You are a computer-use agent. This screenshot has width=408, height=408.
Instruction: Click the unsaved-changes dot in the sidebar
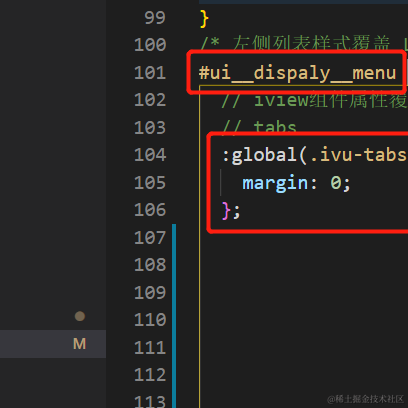pyautogui.click(x=80, y=316)
